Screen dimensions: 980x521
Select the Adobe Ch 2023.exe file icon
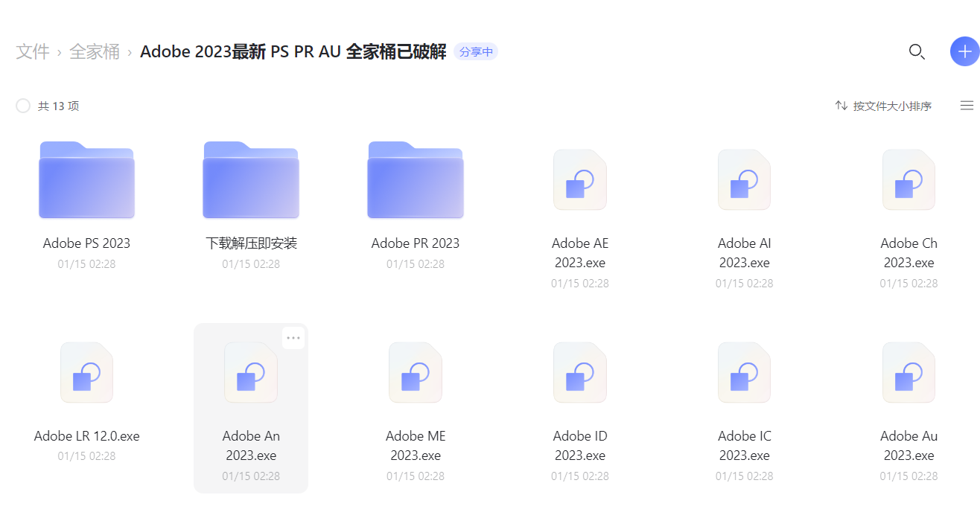909,180
